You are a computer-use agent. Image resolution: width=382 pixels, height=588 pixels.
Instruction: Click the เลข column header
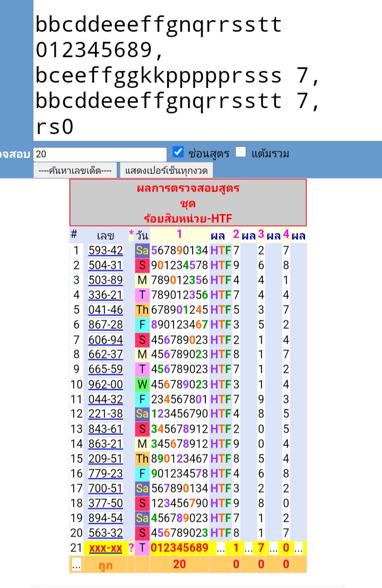[x=106, y=235]
